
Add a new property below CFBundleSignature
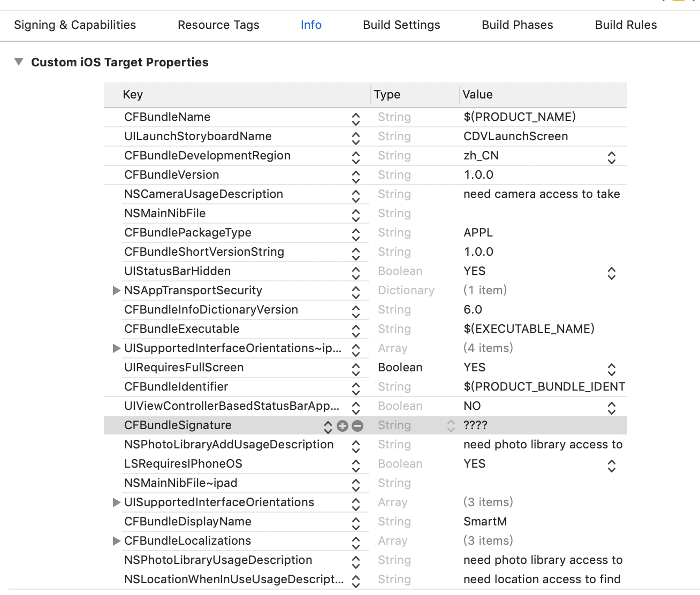pyautogui.click(x=343, y=425)
